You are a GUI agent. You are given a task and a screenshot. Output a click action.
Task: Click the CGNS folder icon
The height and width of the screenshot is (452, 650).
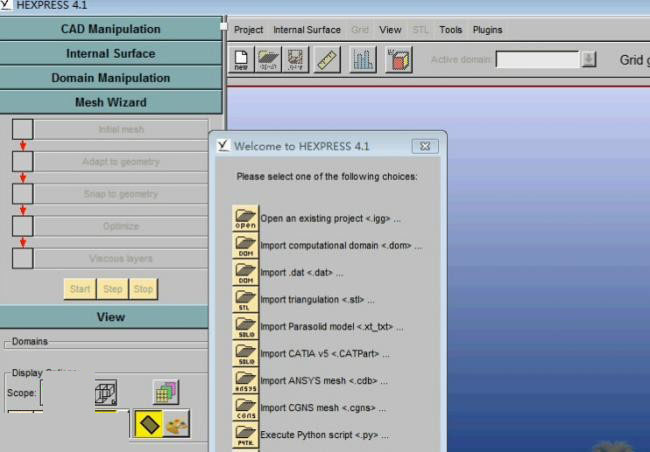click(x=245, y=408)
